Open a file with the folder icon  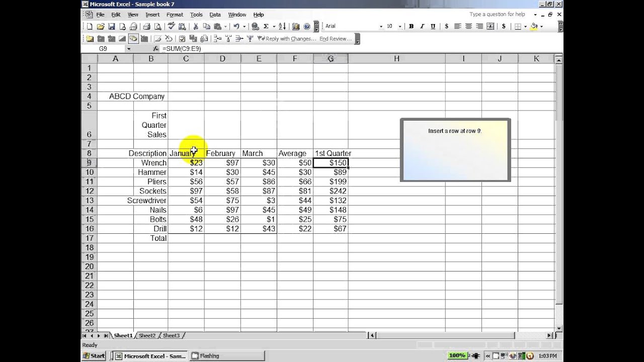[x=101, y=27]
